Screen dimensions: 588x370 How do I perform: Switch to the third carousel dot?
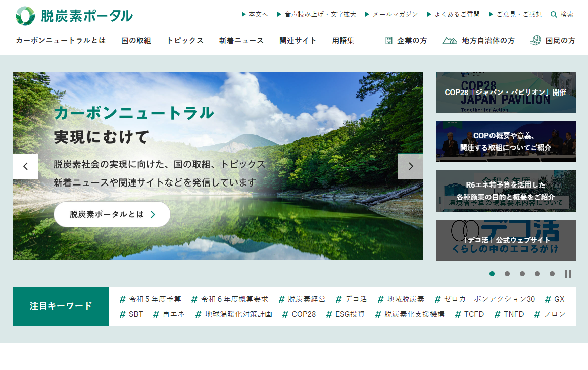[522, 274]
